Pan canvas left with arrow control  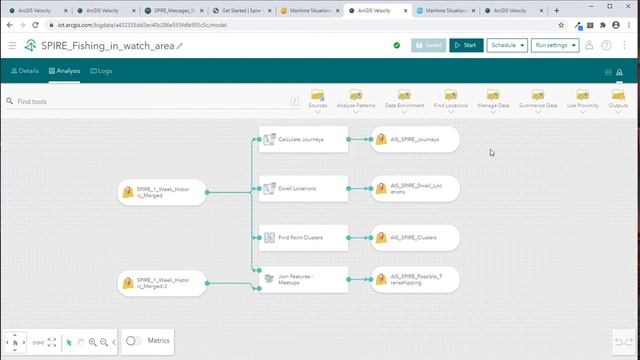(x=7, y=342)
